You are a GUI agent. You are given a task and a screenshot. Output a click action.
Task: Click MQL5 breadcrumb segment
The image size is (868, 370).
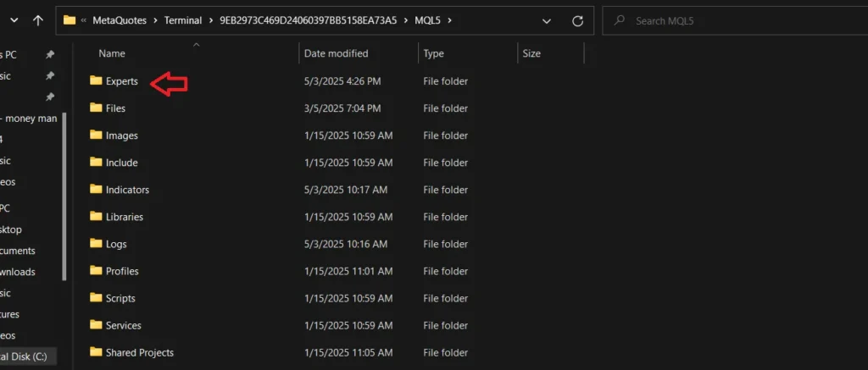tap(427, 21)
